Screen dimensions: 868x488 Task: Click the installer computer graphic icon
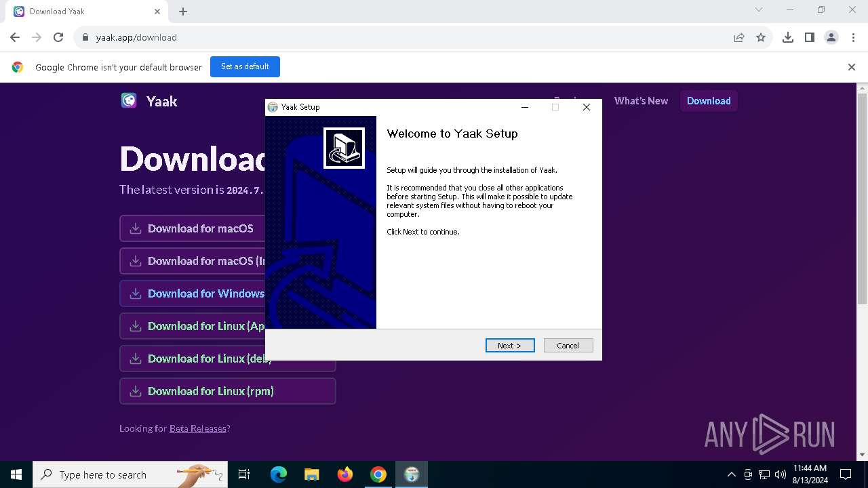pyautogui.click(x=344, y=148)
